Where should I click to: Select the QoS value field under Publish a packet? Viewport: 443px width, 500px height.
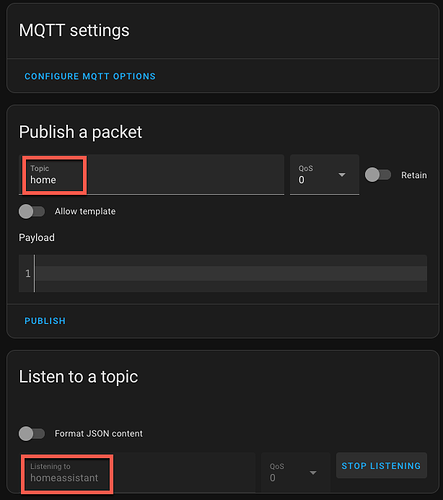pyautogui.click(x=324, y=174)
